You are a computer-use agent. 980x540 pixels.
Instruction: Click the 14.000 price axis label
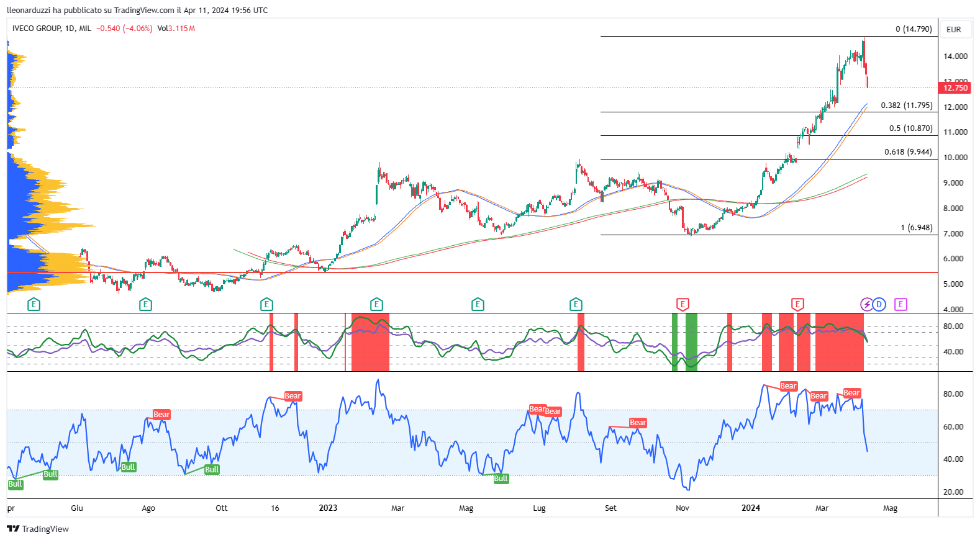[x=955, y=56]
